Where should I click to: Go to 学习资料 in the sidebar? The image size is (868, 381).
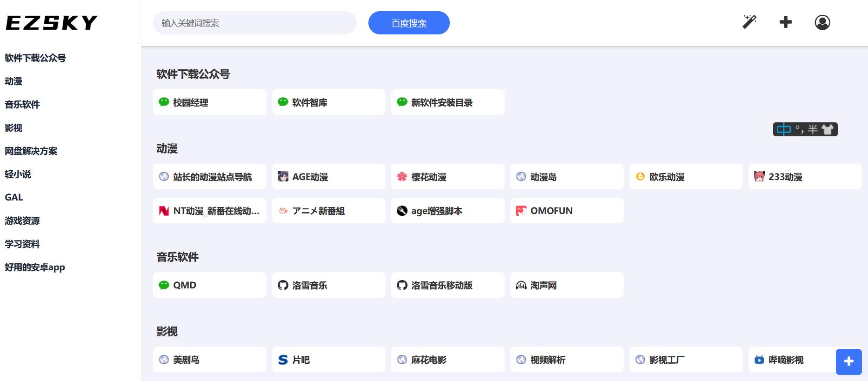tap(22, 244)
